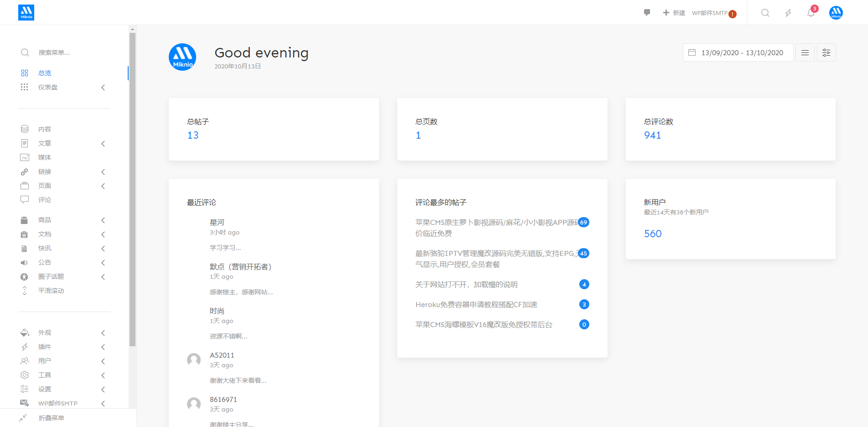The height and width of the screenshot is (427, 868).
Task: Open the profile avatar at top right
Action: [x=836, y=12]
